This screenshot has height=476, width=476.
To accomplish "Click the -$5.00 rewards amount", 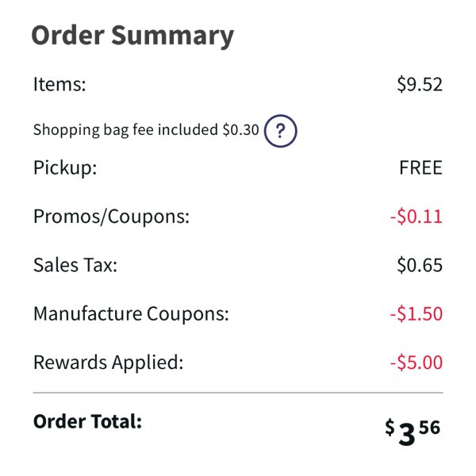I will (416, 363).
